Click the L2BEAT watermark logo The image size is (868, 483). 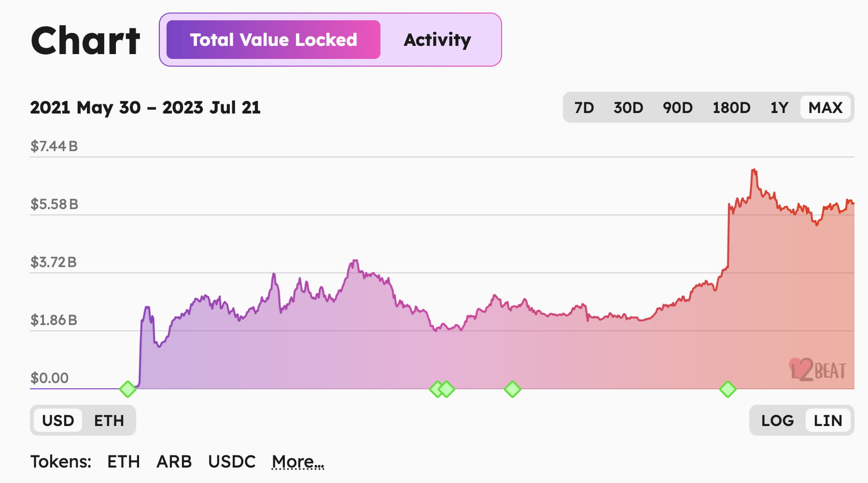point(817,370)
